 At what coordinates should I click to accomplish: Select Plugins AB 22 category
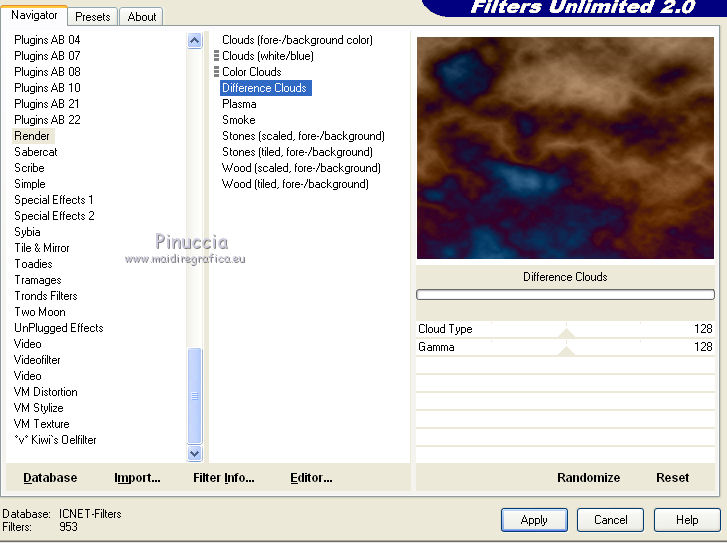[47, 120]
